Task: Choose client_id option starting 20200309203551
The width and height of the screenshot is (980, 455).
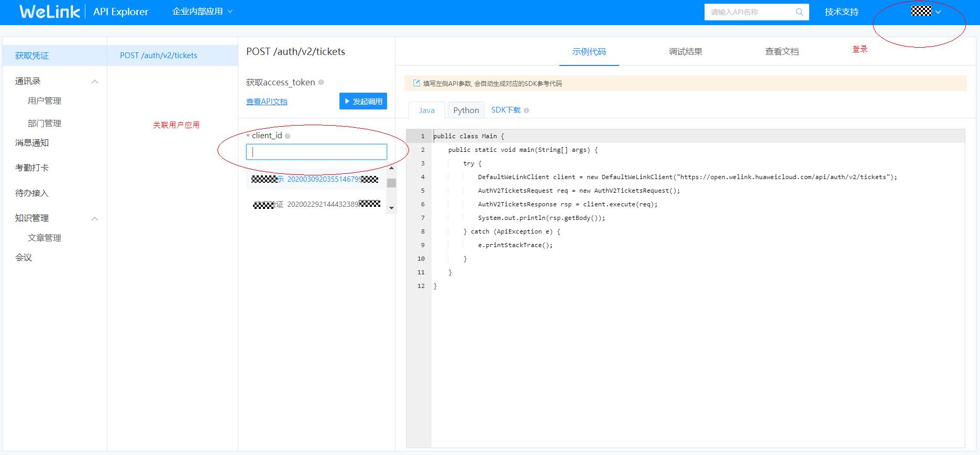Action: (x=316, y=179)
